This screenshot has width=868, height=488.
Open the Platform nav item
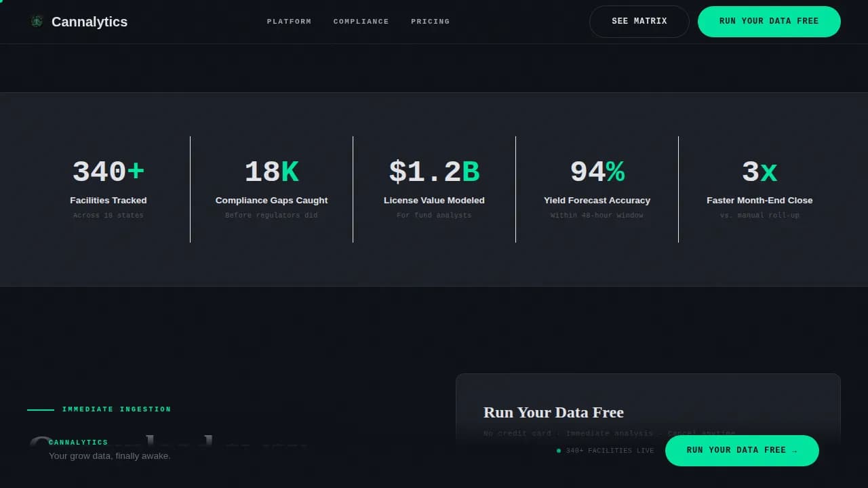(289, 22)
